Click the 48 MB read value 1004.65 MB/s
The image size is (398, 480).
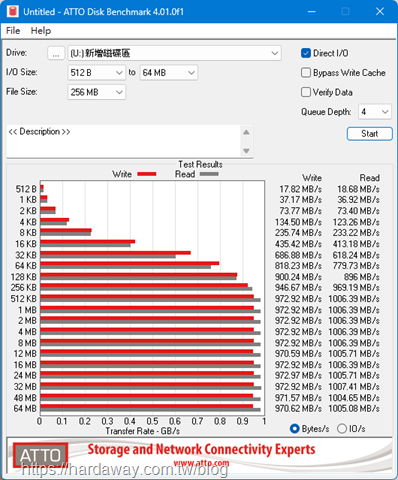coord(354,398)
